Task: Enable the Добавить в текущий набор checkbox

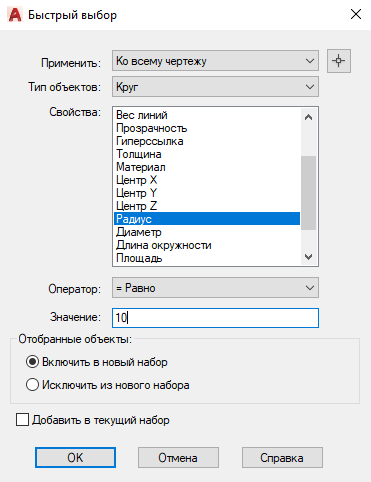Action: 22,420
